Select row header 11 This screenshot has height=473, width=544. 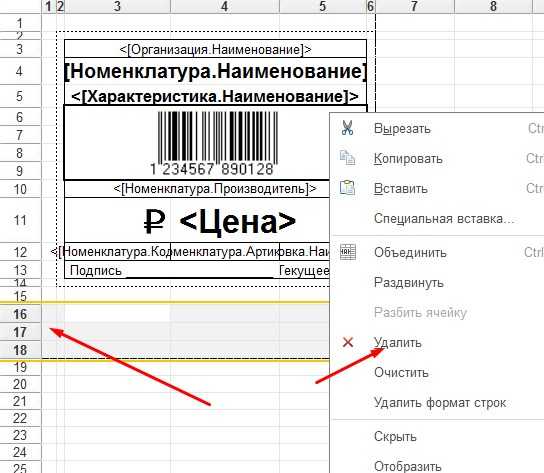click(20, 220)
